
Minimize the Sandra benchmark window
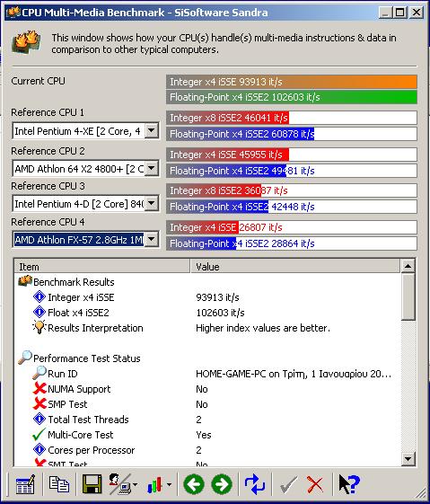(386, 13)
